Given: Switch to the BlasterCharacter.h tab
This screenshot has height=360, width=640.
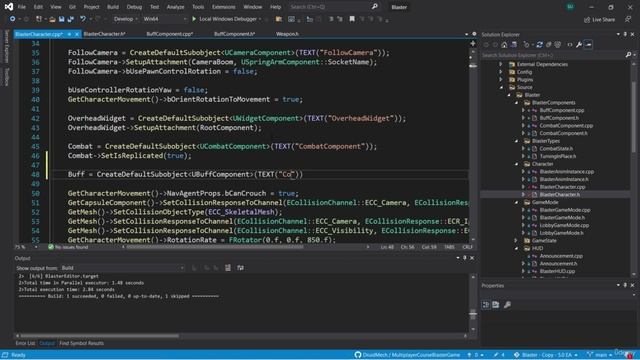Looking at the screenshot, I should tap(104, 34).
